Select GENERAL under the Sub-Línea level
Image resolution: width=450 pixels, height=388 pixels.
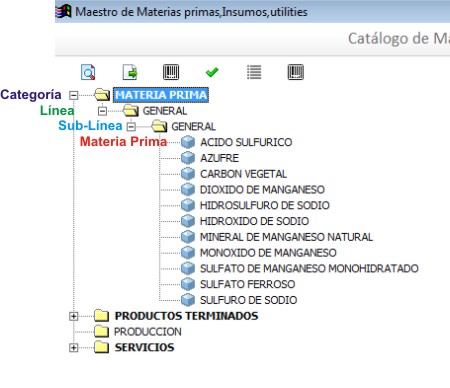[193, 126]
